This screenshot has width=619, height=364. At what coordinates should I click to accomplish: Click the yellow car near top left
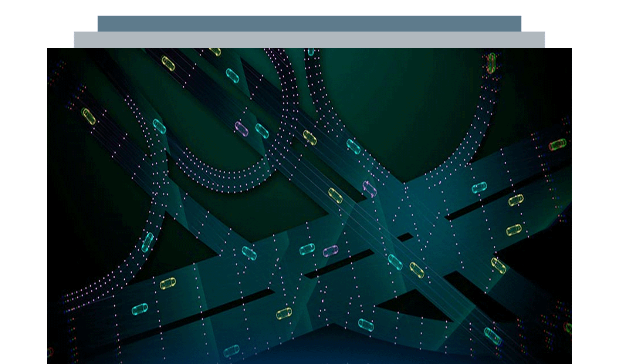tap(168, 63)
